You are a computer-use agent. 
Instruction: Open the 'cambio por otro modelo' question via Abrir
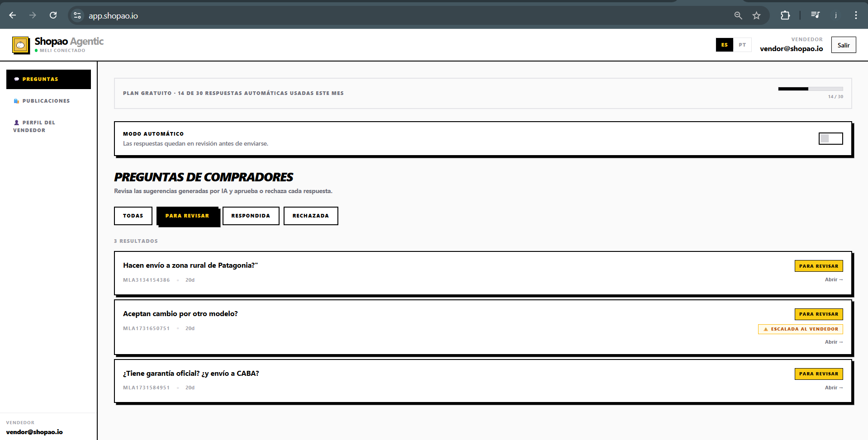[834, 342]
